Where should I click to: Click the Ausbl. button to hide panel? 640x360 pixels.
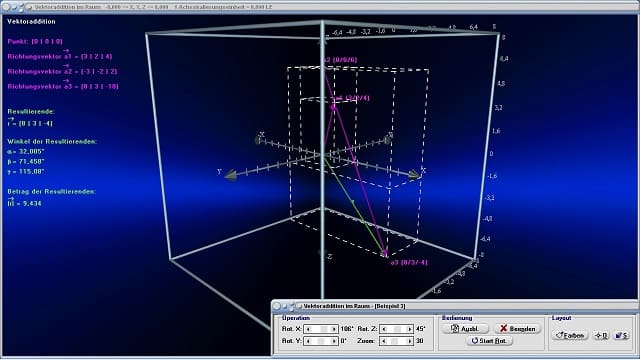coord(465,329)
